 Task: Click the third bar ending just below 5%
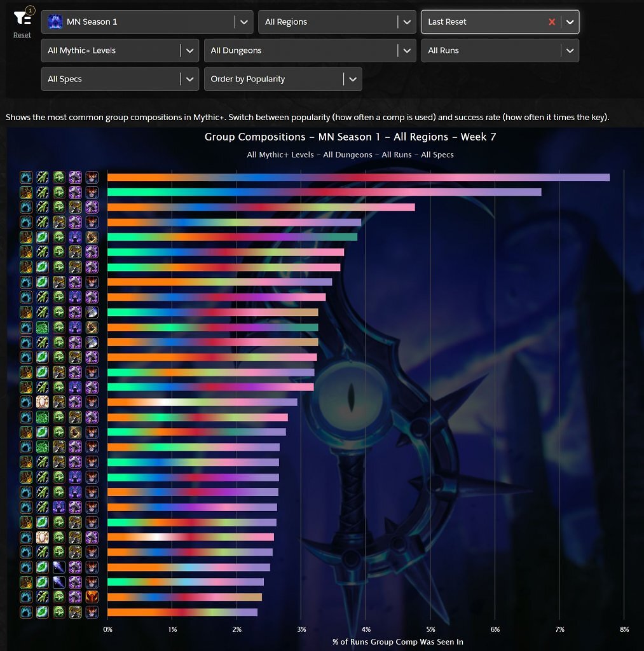click(261, 207)
